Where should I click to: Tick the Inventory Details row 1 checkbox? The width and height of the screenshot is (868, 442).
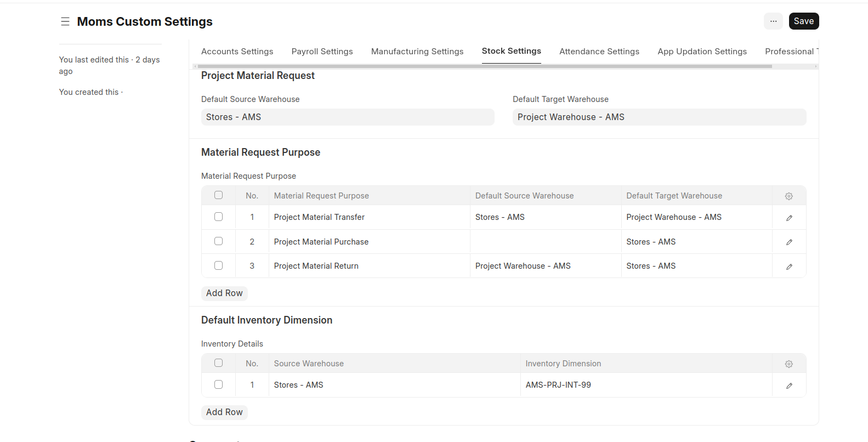(218, 384)
